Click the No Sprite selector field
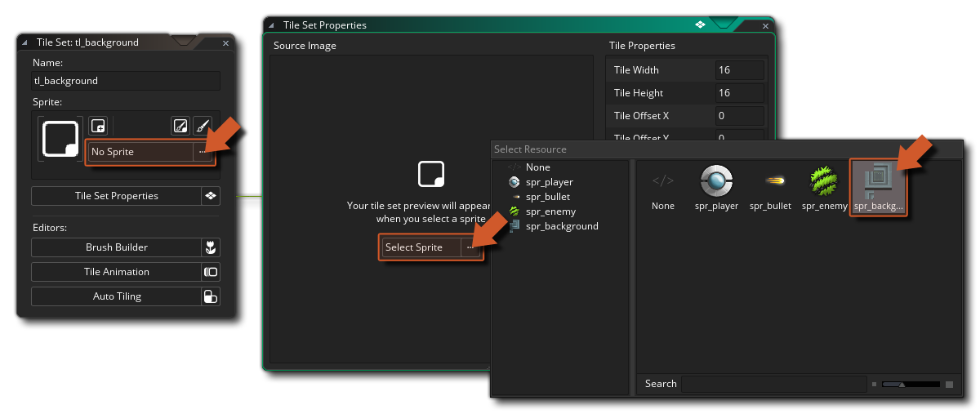The height and width of the screenshot is (414, 980). click(140, 152)
